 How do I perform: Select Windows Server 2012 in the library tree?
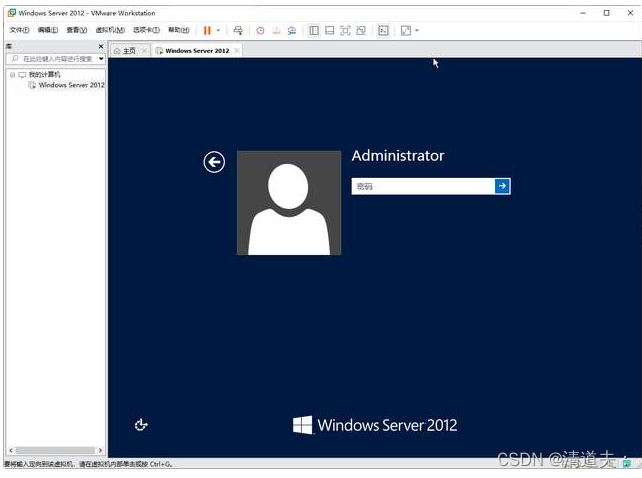tap(71, 85)
